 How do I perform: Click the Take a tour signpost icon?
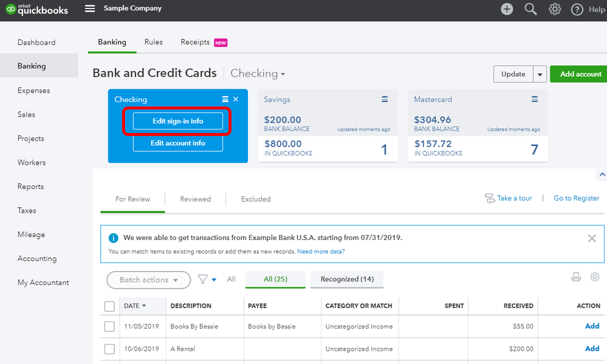(x=489, y=198)
